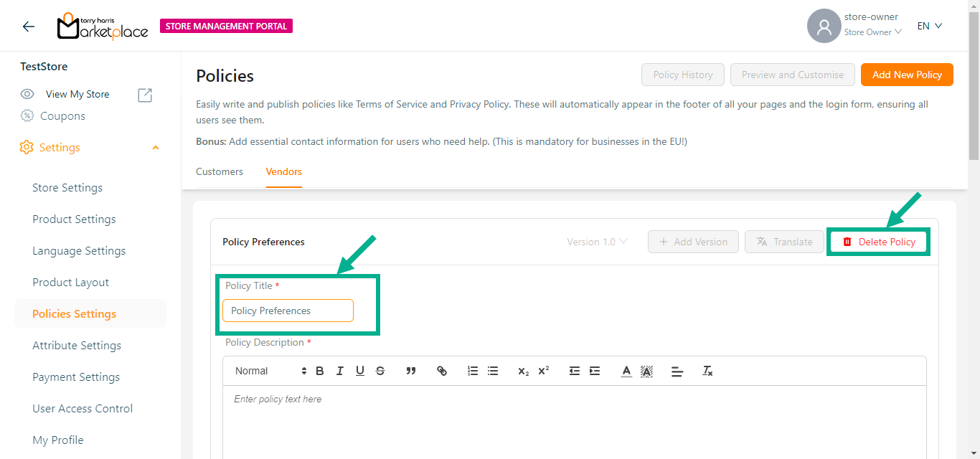The width and height of the screenshot is (980, 459).
Task: Toggle italic formatting in the editor
Action: tap(340, 371)
